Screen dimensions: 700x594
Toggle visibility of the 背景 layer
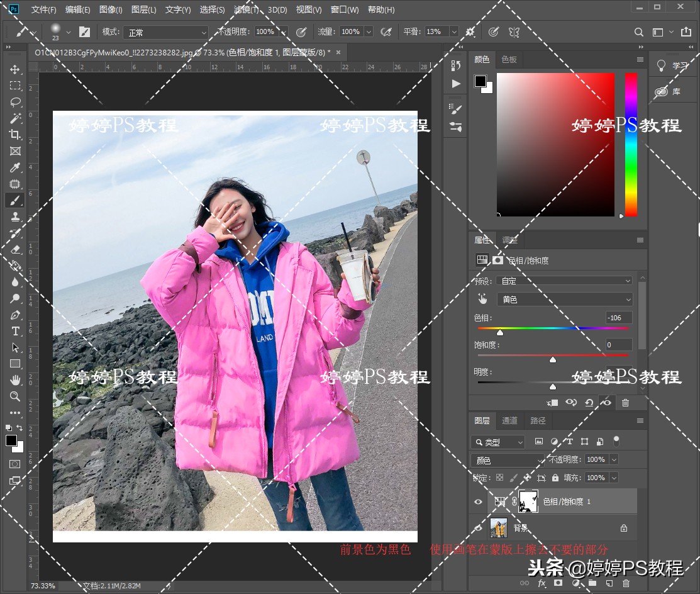click(478, 528)
